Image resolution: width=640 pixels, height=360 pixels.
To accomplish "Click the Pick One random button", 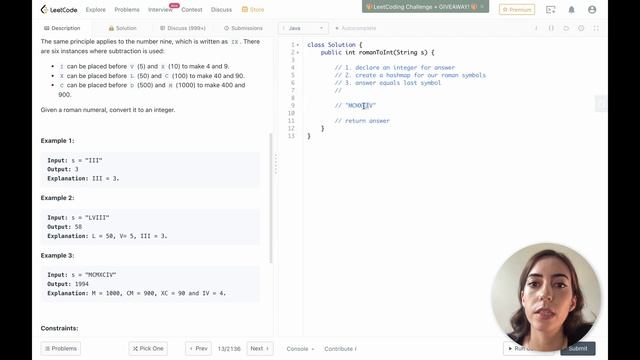I will tap(148, 349).
